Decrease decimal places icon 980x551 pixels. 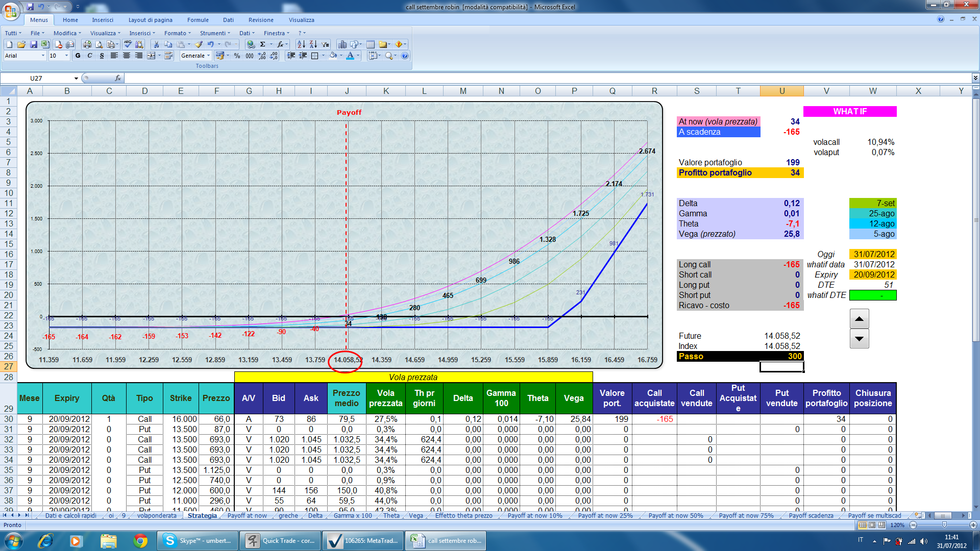tap(274, 56)
